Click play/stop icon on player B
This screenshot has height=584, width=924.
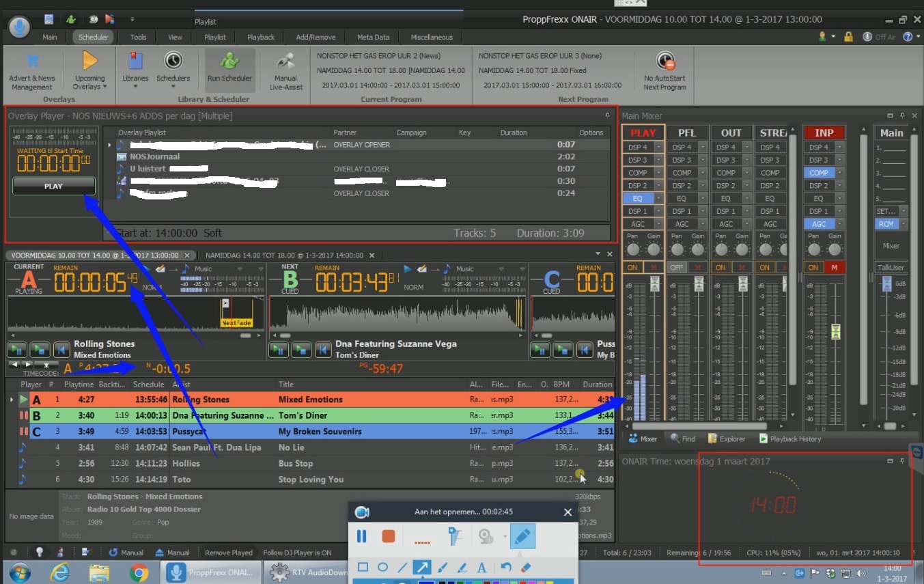301,350
